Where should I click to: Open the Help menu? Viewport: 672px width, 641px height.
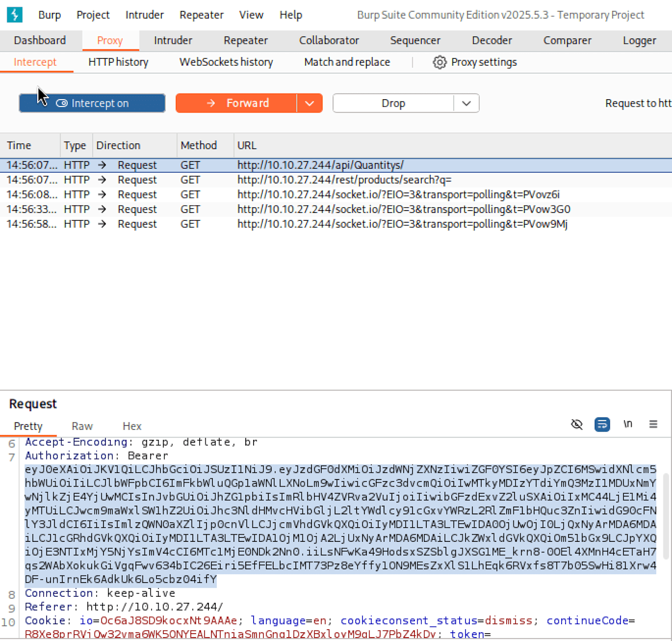pos(291,15)
